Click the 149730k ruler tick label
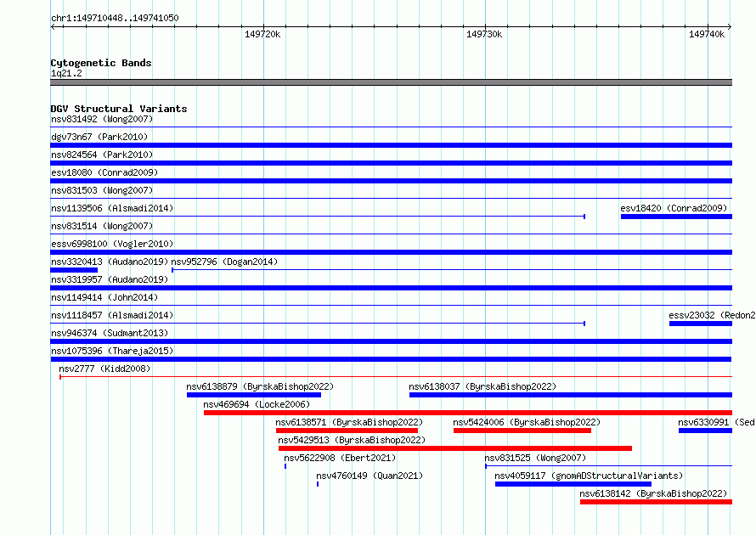This screenshot has width=756, height=535. [x=484, y=34]
